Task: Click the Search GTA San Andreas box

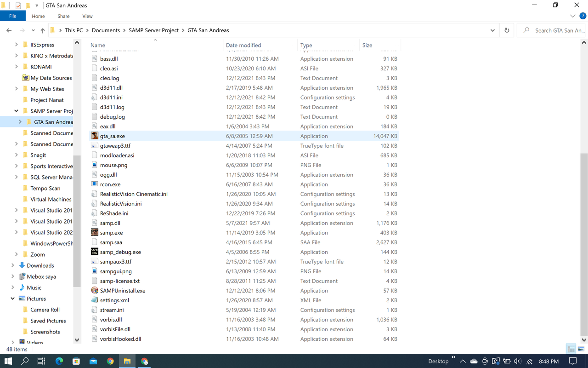Action: 552,30
